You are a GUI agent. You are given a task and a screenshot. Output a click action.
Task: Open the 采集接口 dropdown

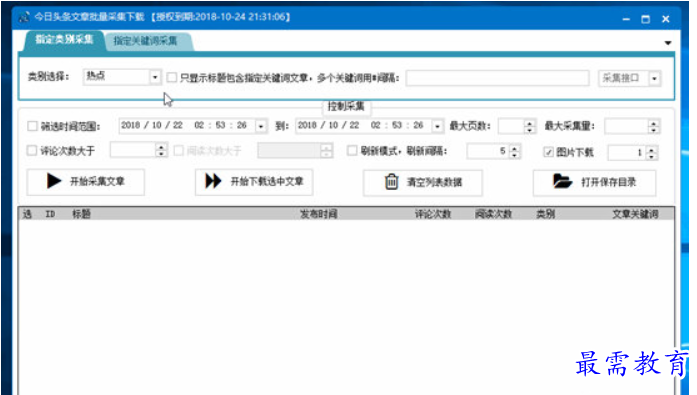(x=654, y=79)
